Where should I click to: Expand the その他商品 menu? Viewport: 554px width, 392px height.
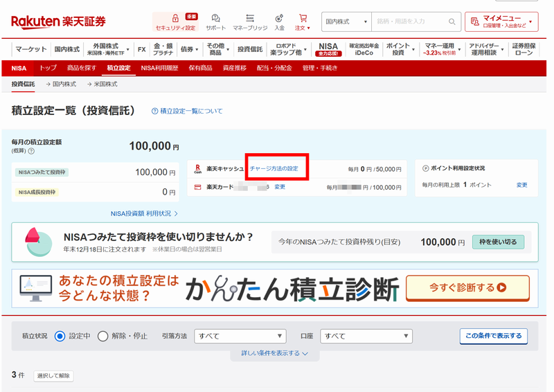click(217, 49)
